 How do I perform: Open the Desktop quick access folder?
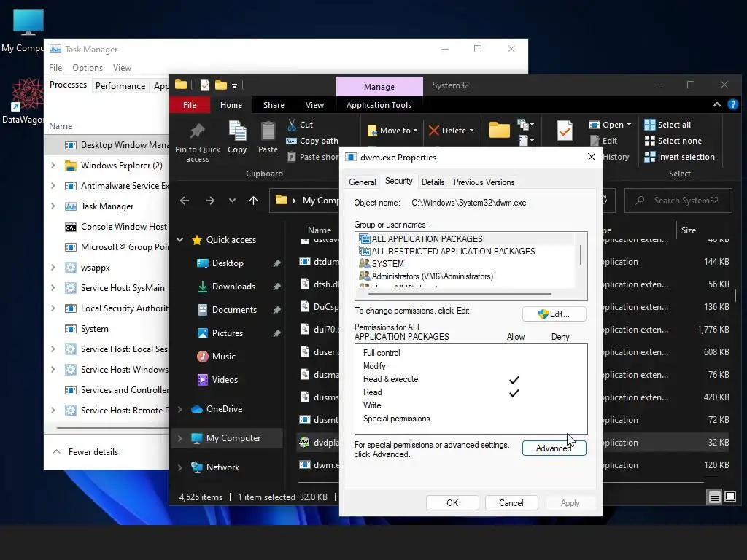coord(228,263)
